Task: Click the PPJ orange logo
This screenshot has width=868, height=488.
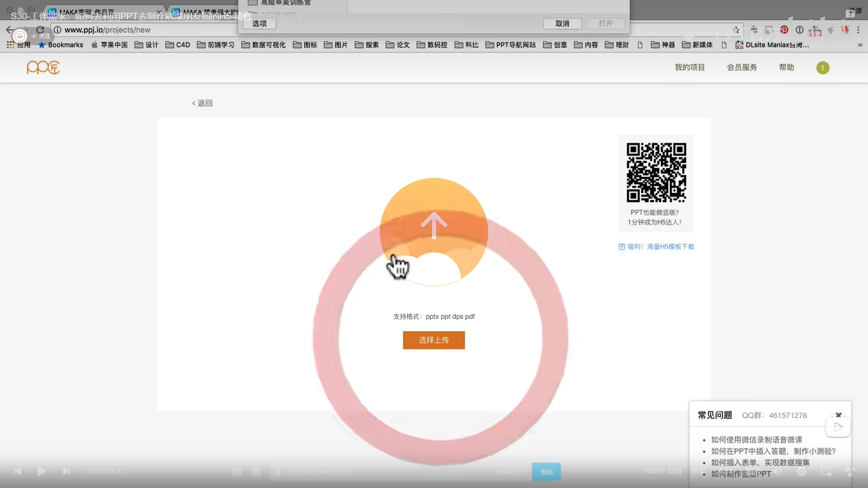Action: pos(43,67)
